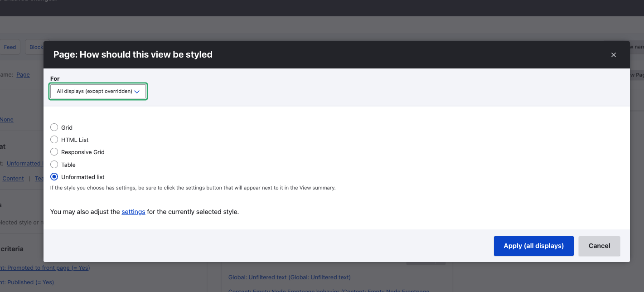Open the Content: Empty Node Frontpage behavior link

(x=329, y=290)
